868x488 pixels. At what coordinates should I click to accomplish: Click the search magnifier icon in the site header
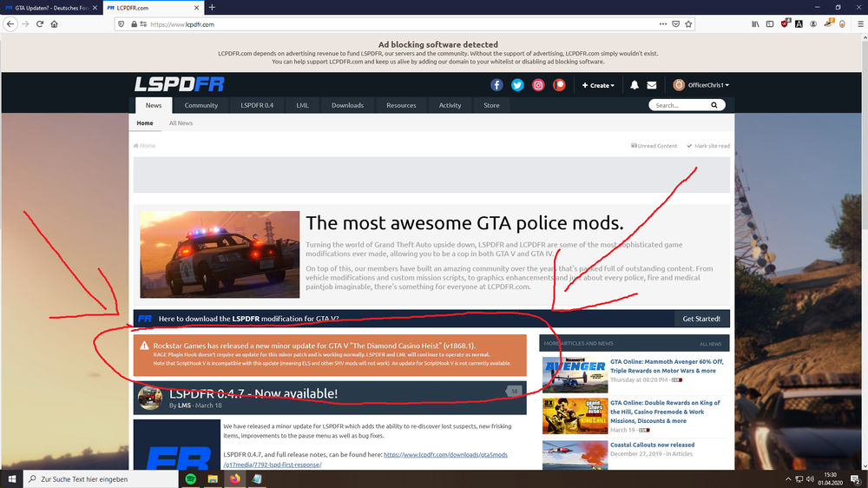[714, 105]
